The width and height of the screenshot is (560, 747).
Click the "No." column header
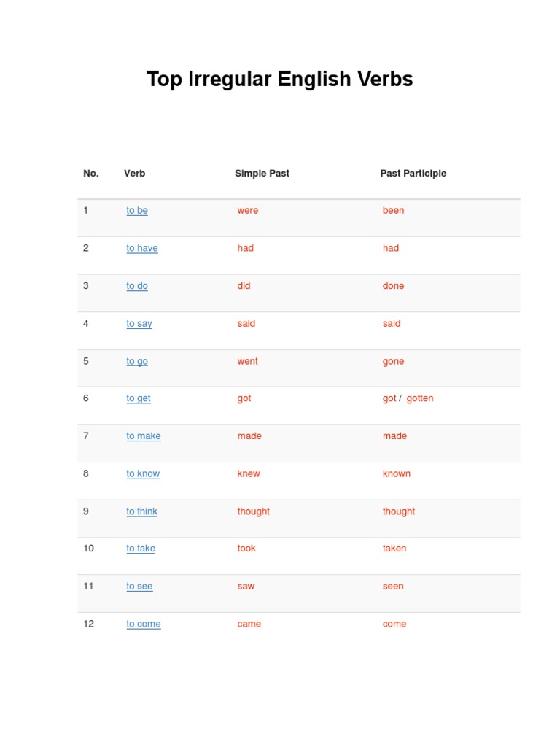click(x=91, y=174)
